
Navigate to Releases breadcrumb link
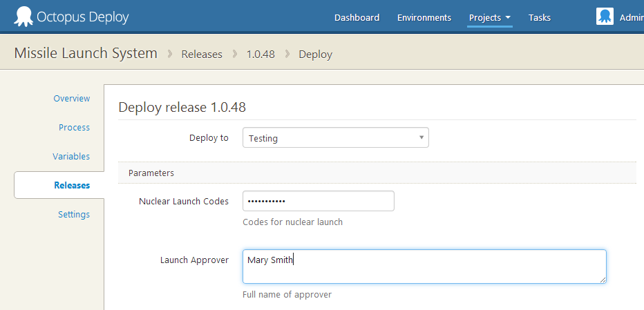202,55
